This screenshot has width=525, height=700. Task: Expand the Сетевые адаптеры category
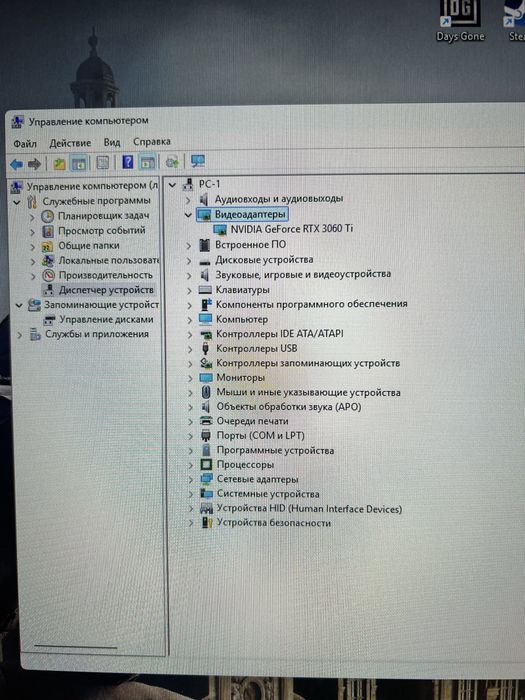[x=191, y=479]
